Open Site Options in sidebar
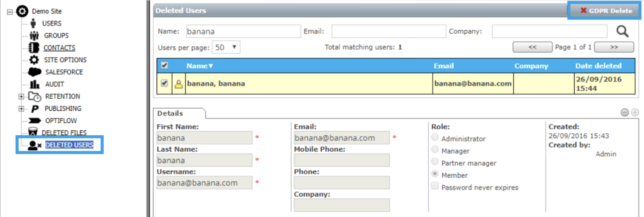Screen dimensions: 644x217 tap(65, 60)
